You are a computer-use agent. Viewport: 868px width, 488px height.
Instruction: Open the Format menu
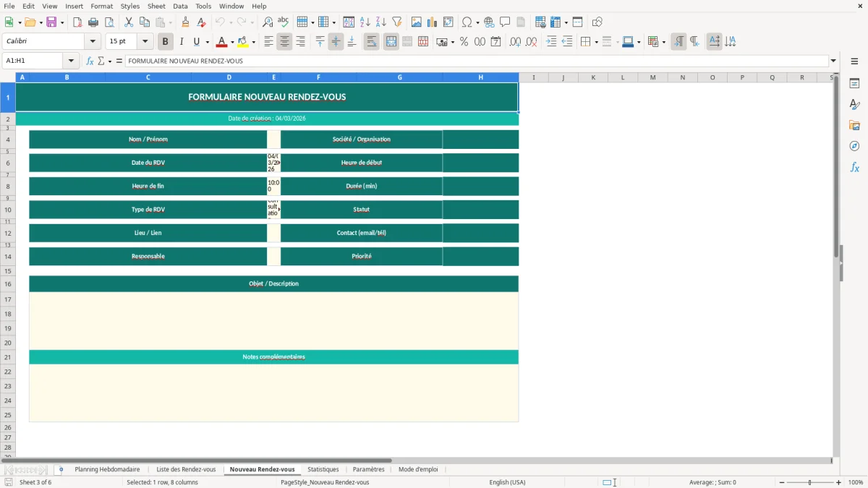102,6
